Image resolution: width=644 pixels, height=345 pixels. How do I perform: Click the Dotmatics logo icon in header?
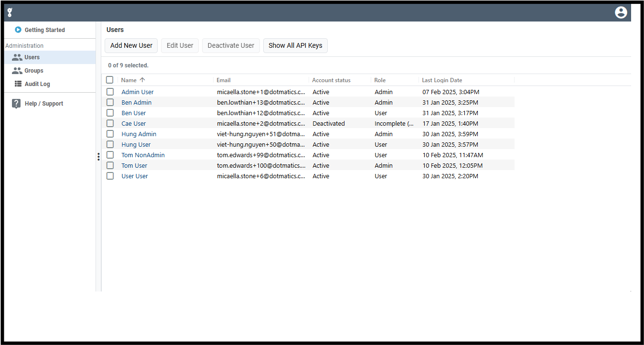tap(10, 12)
